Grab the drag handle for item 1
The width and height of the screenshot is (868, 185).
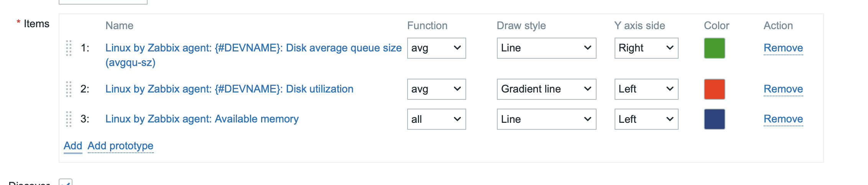point(69,48)
